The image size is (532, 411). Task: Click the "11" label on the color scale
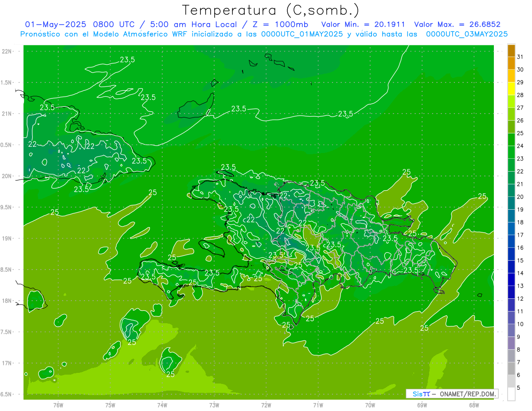coord(520,312)
